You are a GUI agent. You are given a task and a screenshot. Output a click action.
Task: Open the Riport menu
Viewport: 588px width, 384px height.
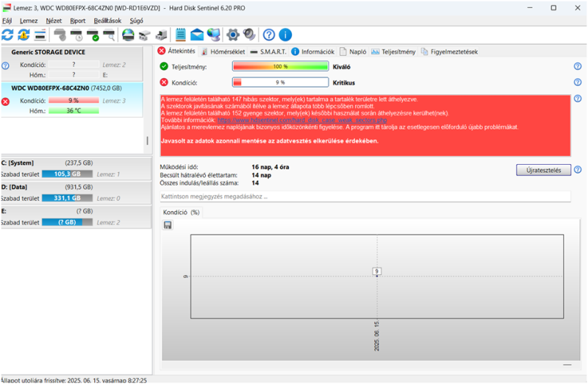point(78,21)
